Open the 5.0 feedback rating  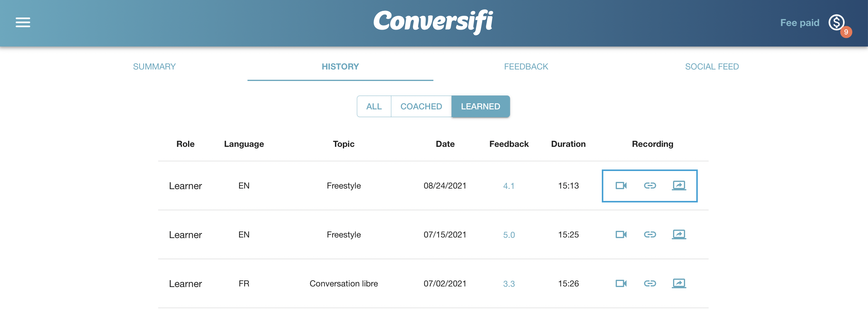coord(509,234)
